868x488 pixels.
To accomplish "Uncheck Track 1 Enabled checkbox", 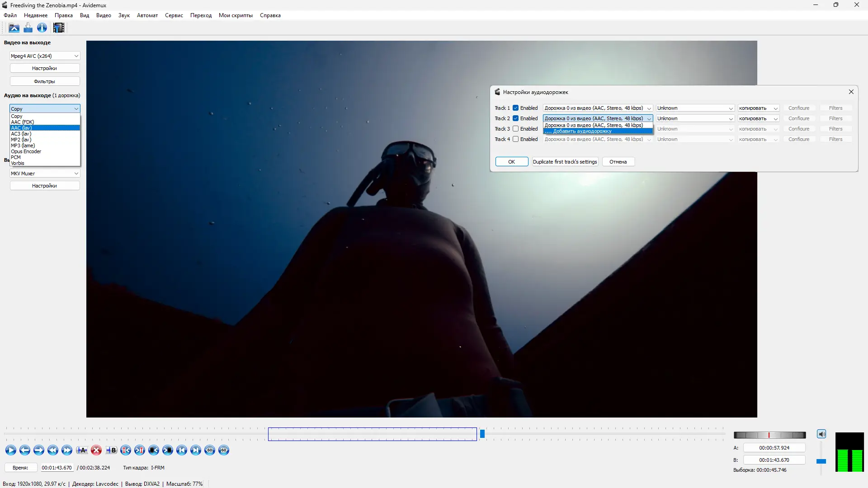I will coord(515,108).
